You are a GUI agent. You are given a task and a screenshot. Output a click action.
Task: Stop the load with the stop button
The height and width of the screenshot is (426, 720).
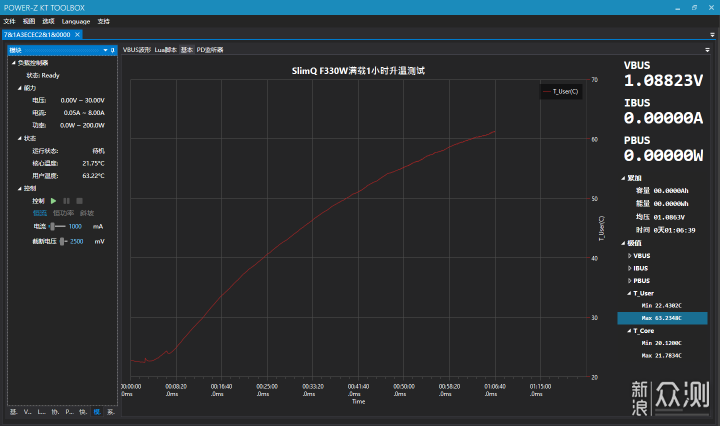pos(79,201)
